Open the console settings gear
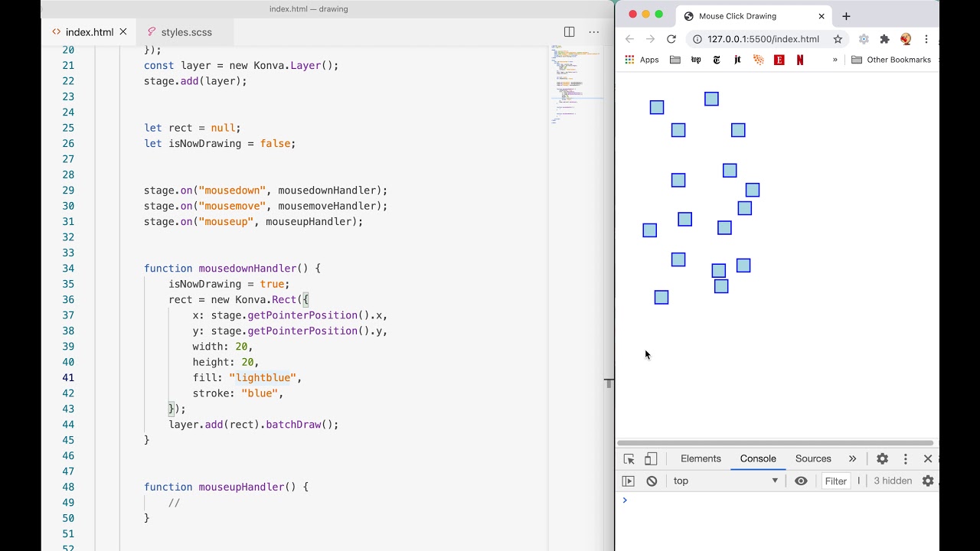This screenshot has height=551, width=980. coord(928,481)
